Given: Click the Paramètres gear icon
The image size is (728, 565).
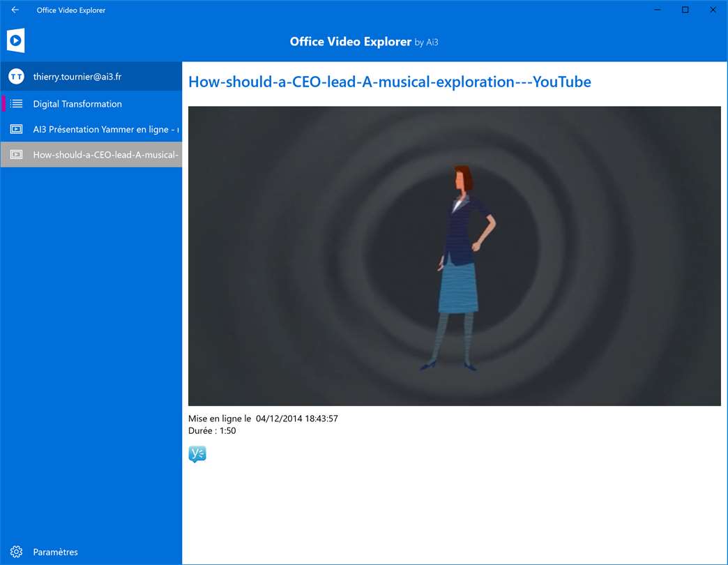Looking at the screenshot, I should [16, 552].
